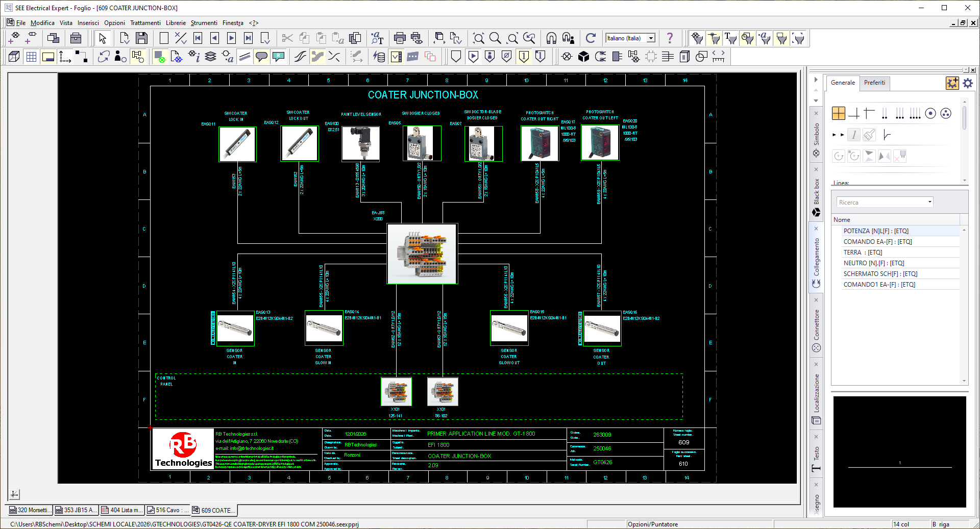
Task: Click the orange gear-plus icon in panel
Action: pos(952,83)
